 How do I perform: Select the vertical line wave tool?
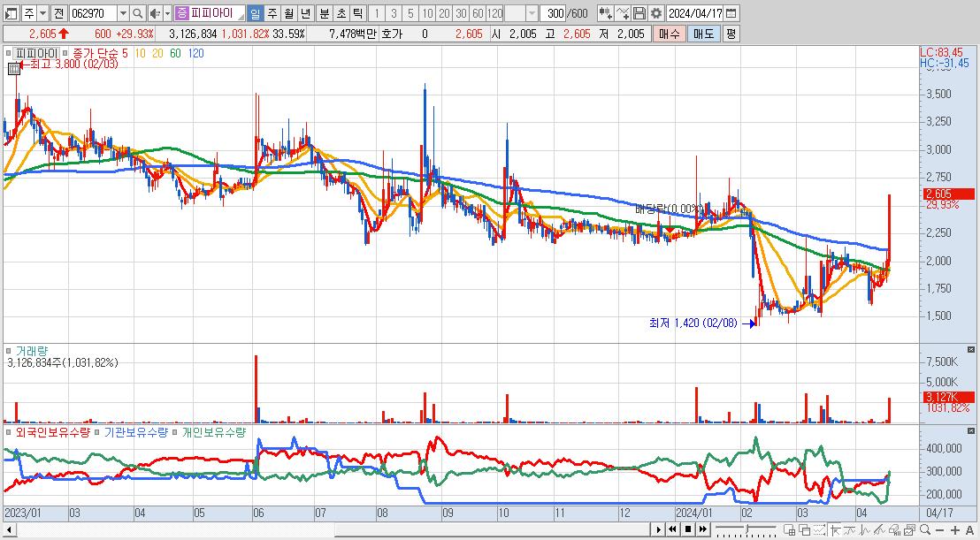tap(864, 530)
